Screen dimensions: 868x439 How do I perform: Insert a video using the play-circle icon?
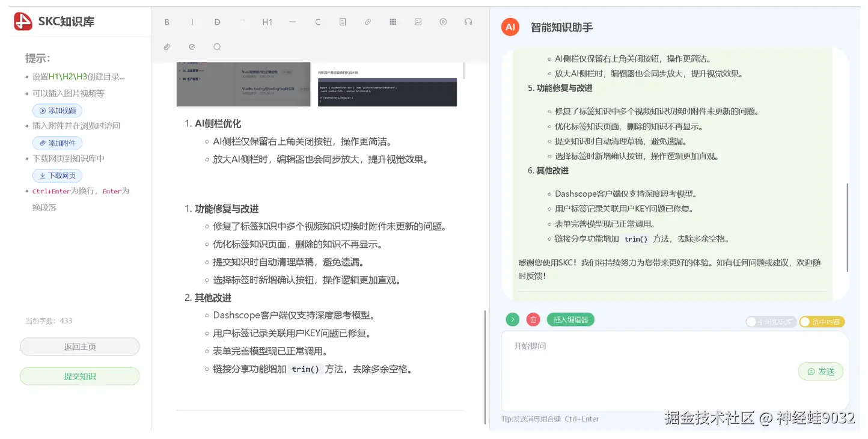tap(443, 22)
